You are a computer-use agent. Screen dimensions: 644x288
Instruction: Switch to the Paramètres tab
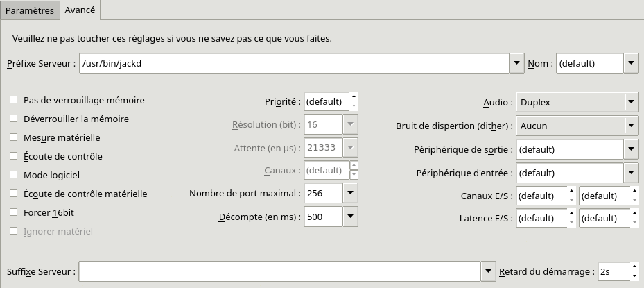(x=30, y=10)
